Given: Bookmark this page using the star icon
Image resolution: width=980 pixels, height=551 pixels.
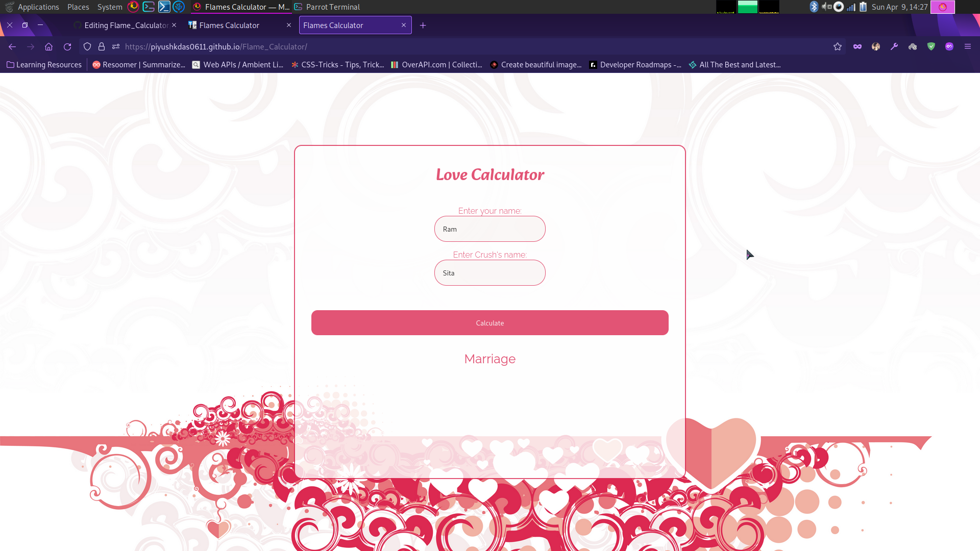Looking at the screenshot, I should (x=837, y=46).
